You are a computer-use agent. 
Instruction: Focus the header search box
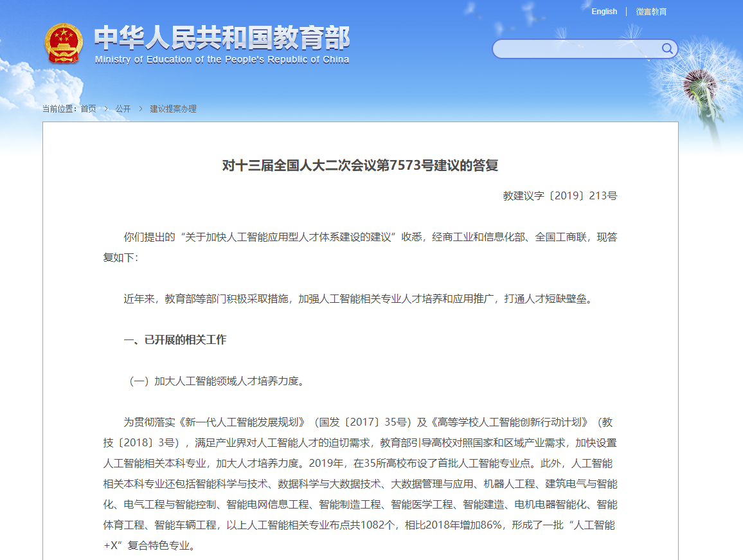[x=585, y=49]
